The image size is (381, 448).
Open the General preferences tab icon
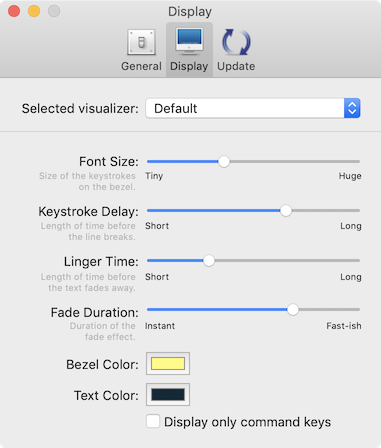point(141,42)
